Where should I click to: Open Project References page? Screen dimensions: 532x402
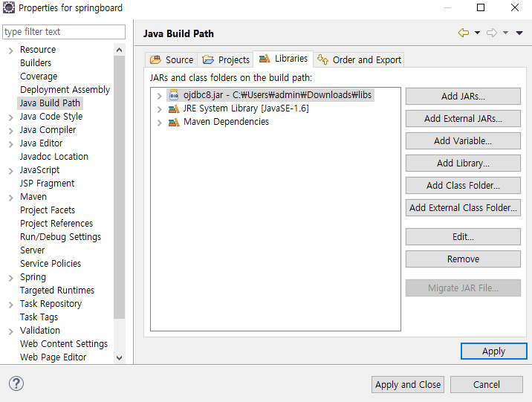point(56,223)
